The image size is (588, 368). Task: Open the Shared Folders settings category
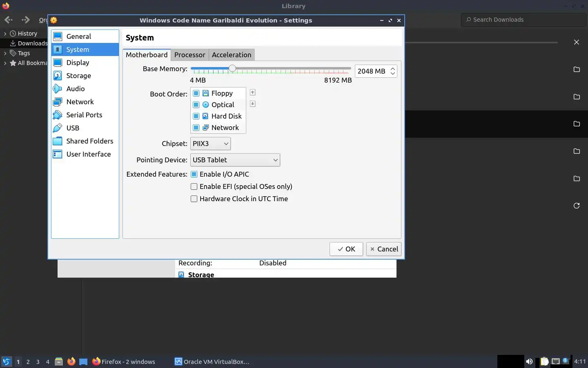pos(85,141)
